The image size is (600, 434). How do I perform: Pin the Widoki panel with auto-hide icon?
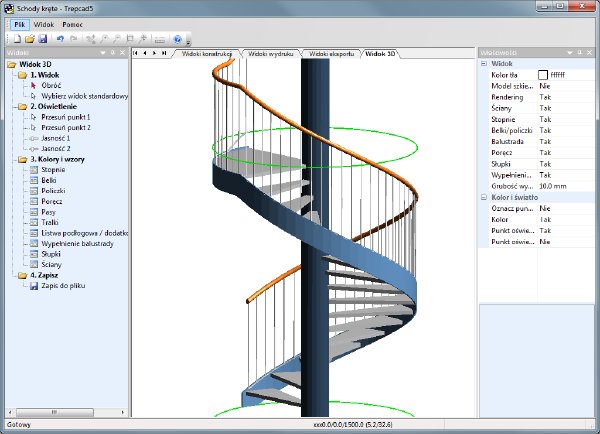tap(113, 52)
